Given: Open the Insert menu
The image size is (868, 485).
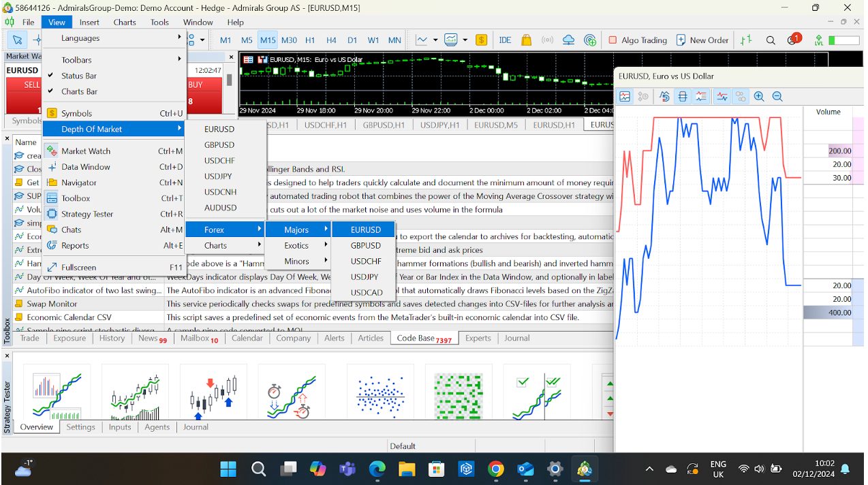Looking at the screenshot, I should tap(89, 22).
